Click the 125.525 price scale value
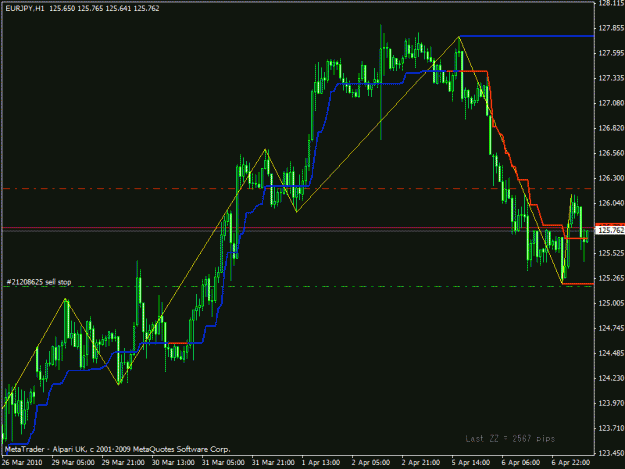625x469 pixels. click(x=611, y=253)
